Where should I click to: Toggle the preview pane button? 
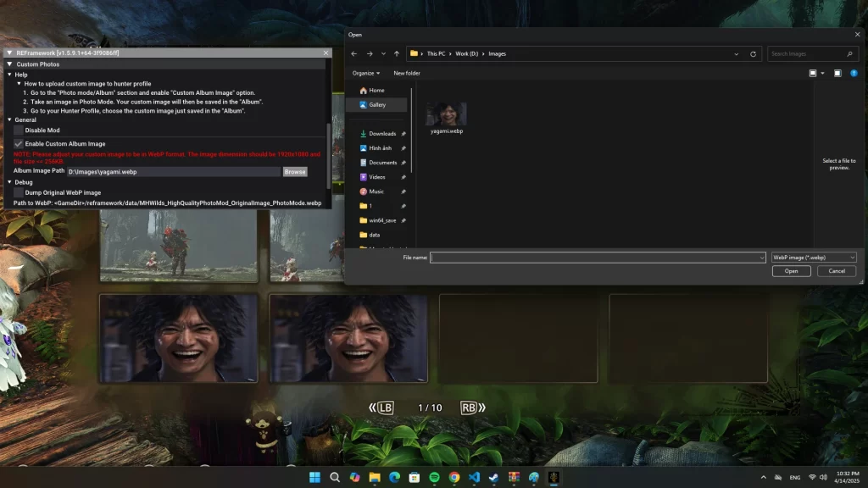(837, 73)
